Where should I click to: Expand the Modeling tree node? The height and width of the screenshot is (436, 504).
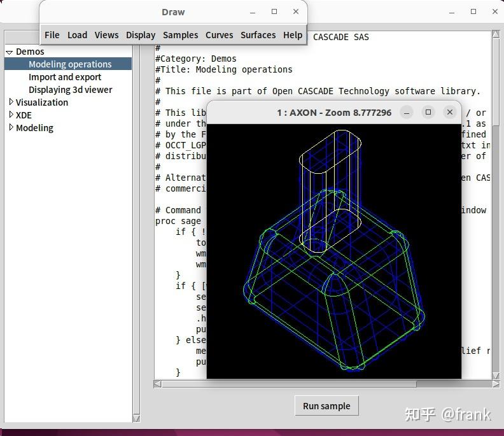tap(11, 127)
